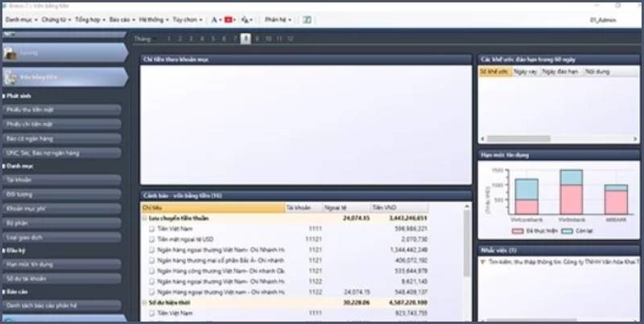Open the Lương module icon in sidebar
644x324 pixels.
(10, 53)
